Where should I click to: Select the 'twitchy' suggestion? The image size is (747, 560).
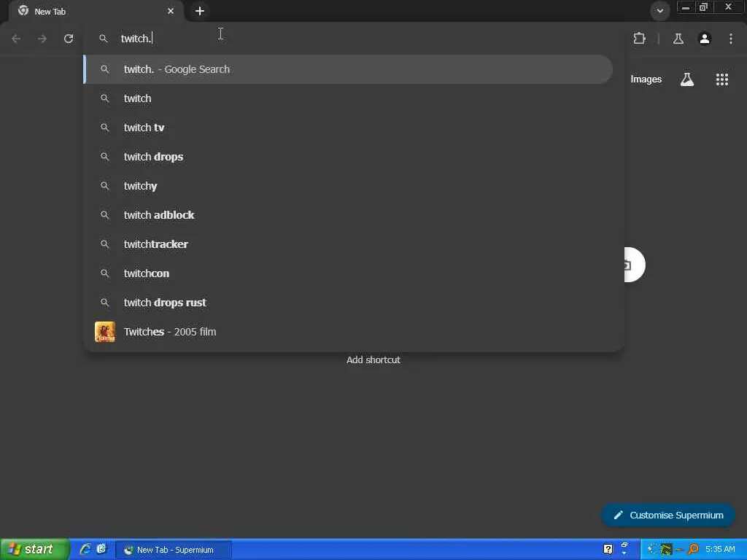348,186
